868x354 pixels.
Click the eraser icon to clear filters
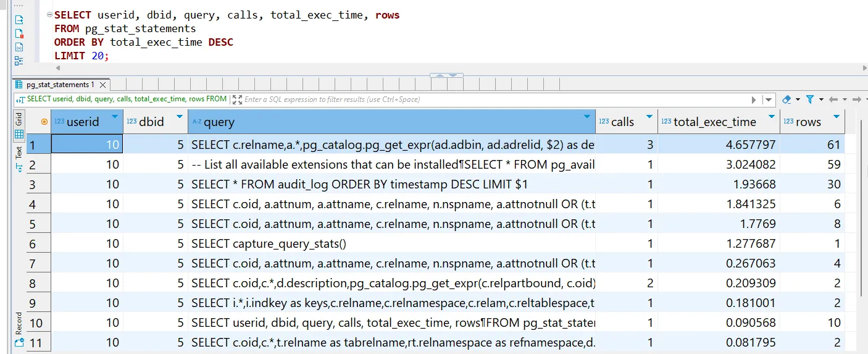[x=787, y=99]
